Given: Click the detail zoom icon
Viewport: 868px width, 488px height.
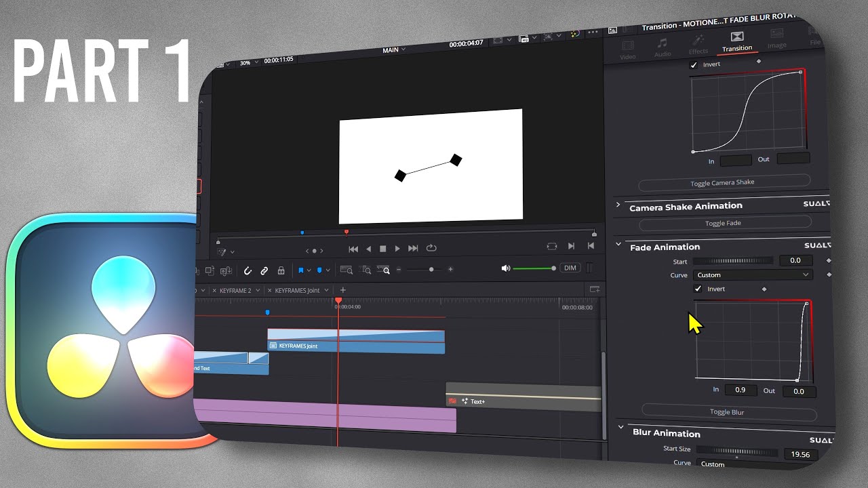Looking at the screenshot, I should click(x=365, y=270).
